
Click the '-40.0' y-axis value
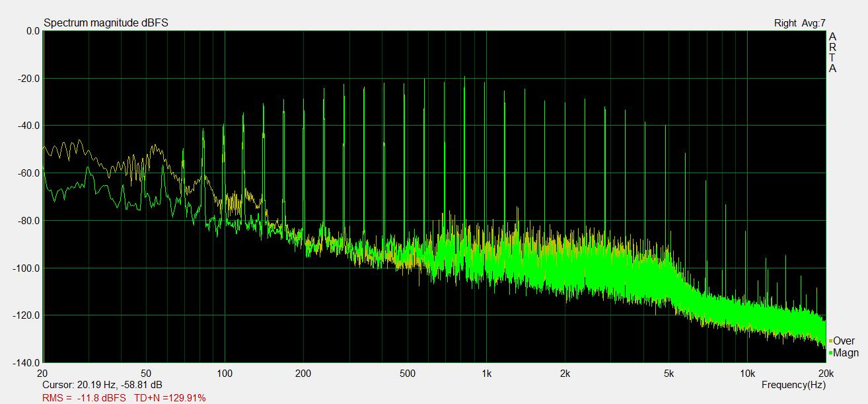(x=28, y=126)
